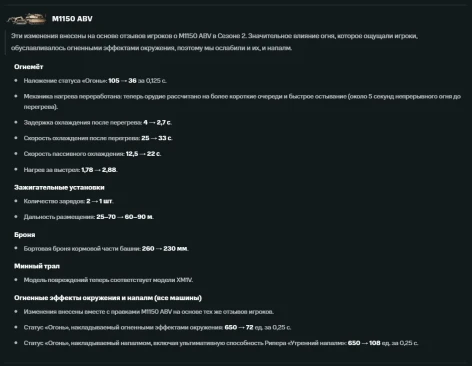Click the bullet with values 650 → 72

[157, 327]
